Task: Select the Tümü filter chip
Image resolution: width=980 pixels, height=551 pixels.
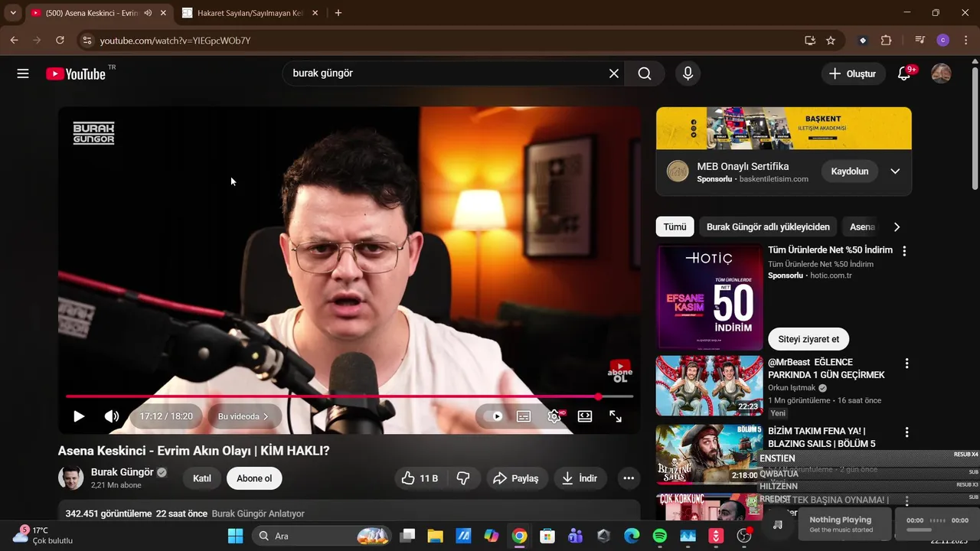Action: 675,227
